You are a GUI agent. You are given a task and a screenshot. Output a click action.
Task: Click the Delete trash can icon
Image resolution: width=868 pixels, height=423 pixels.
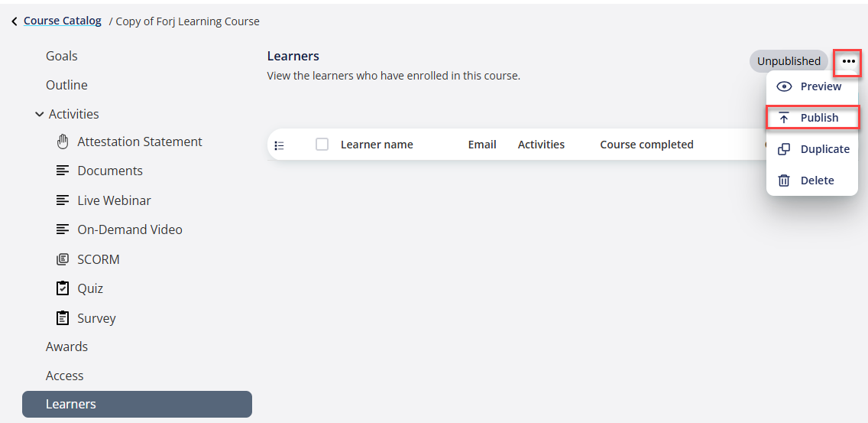(x=784, y=181)
